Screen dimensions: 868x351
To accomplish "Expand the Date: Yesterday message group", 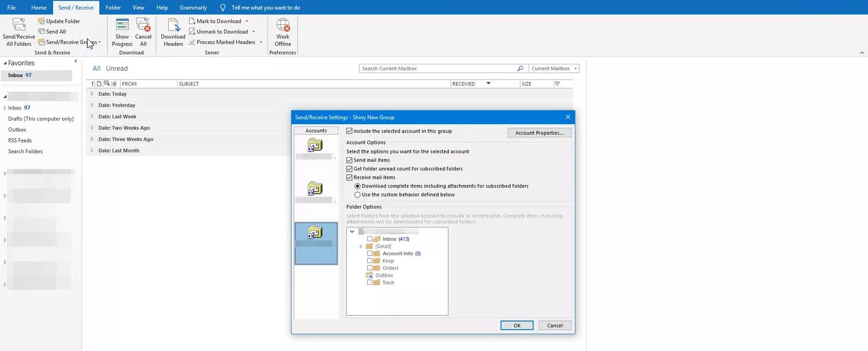I will pyautogui.click(x=92, y=106).
